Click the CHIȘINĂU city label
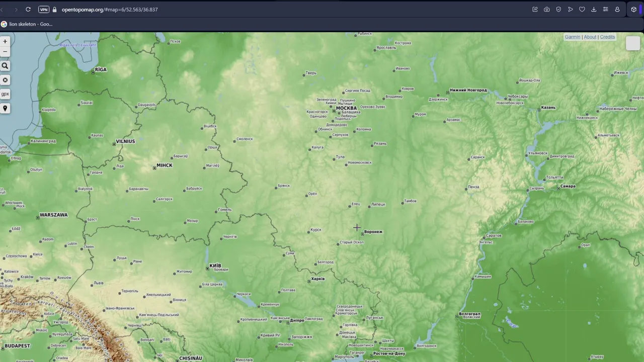The image size is (644, 362). coord(191,358)
